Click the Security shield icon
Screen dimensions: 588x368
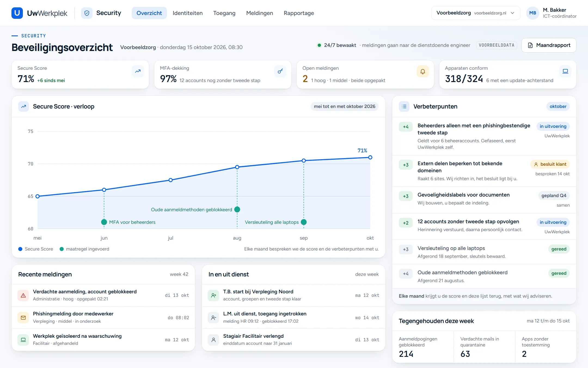tap(87, 13)
